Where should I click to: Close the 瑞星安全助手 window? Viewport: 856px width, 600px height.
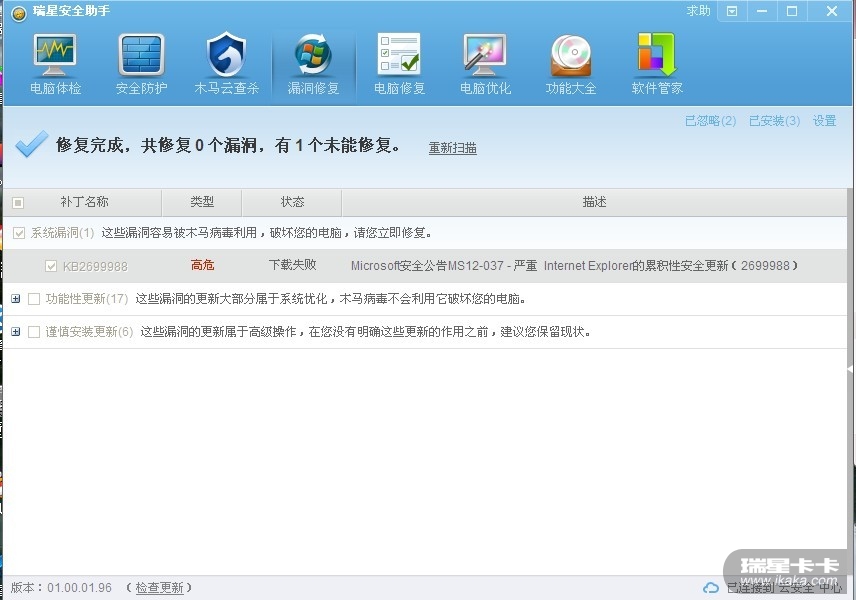(x=831, y=11)
